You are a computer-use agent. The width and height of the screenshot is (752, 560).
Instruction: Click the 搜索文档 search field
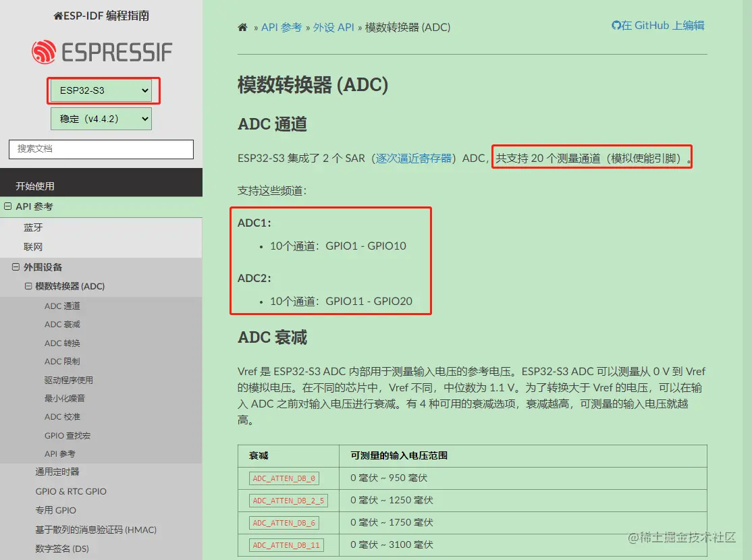click(100, 149)
